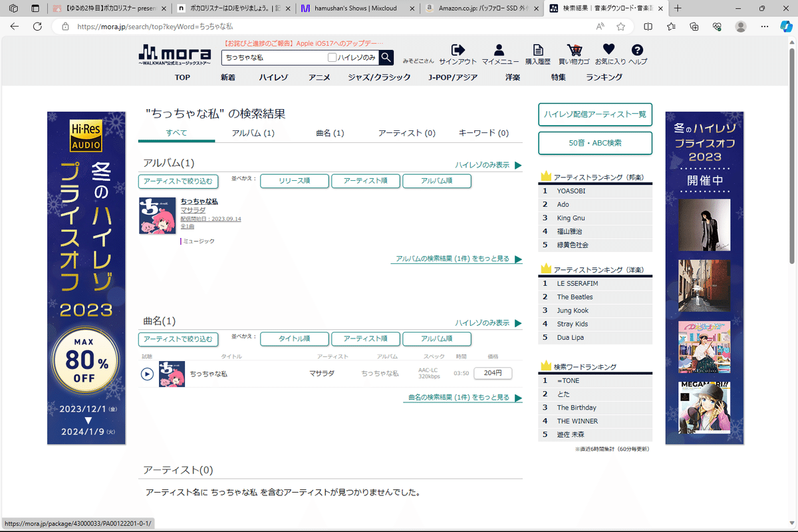
Task: Sort albums by リリース順
Action: pos(295,181)
